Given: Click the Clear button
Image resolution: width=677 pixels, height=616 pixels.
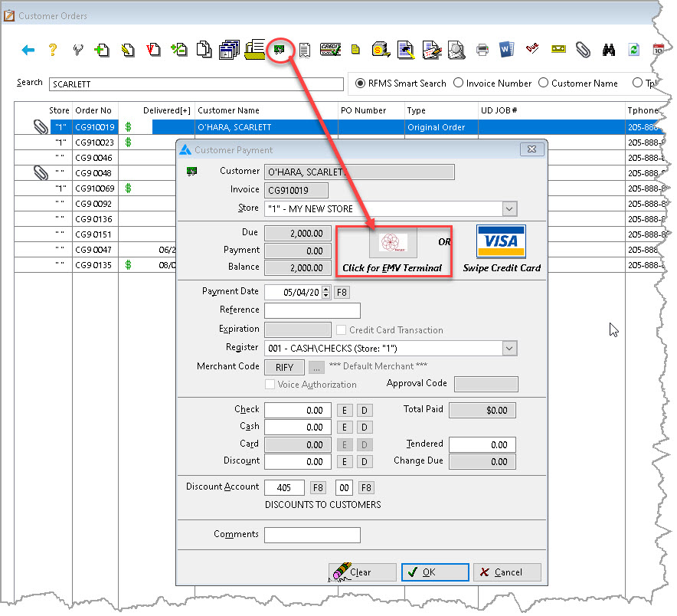Looking at the screenshot, I should (x=362, y=572).
